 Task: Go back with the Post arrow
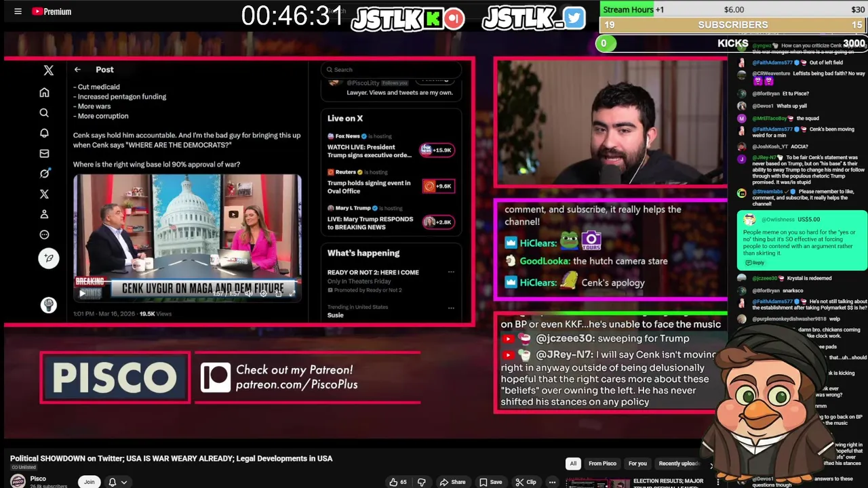coord(77,70)
